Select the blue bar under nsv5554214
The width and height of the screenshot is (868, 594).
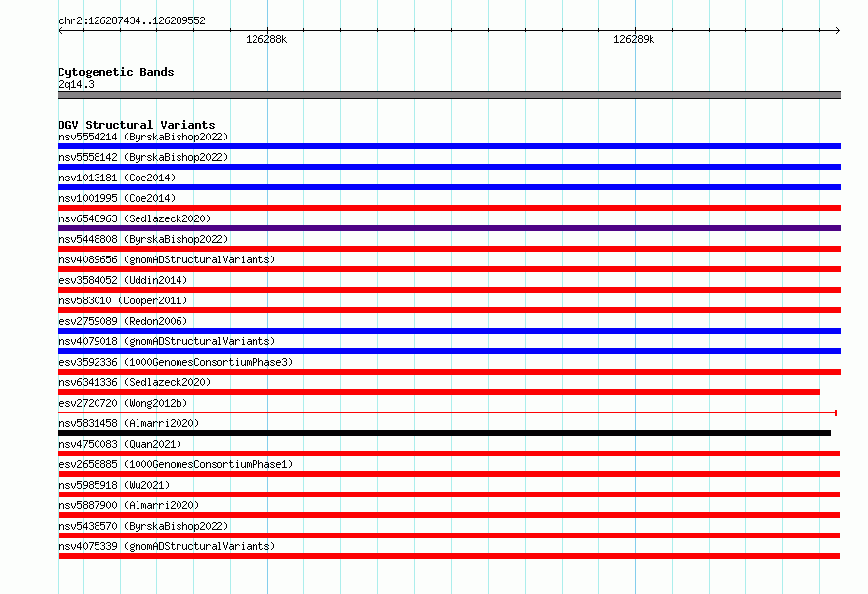449,146
